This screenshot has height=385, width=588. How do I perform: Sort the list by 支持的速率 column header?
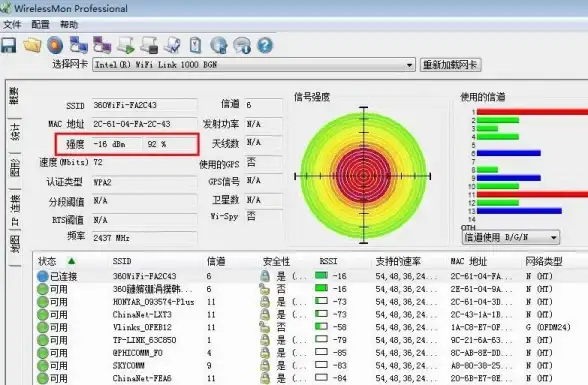click(x=398, y=261)
